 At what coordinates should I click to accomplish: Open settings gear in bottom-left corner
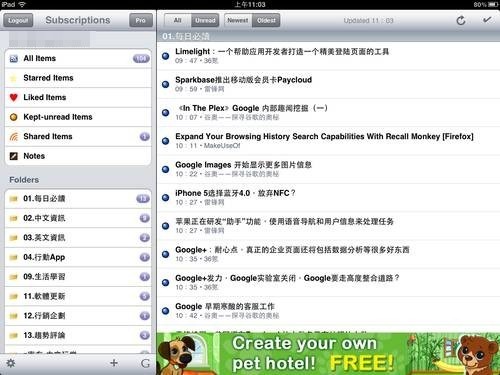coord(11,363)
